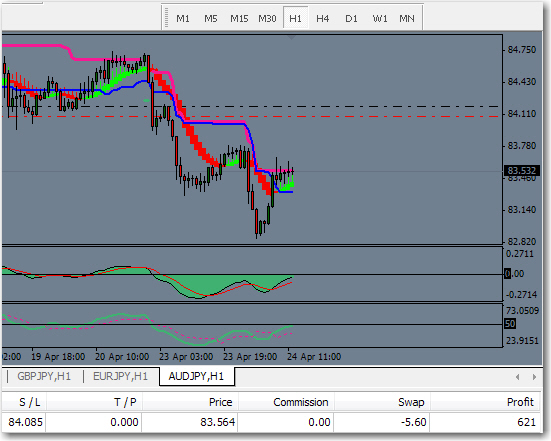
Task: Click the T / P column header
Action: point(94,402)
